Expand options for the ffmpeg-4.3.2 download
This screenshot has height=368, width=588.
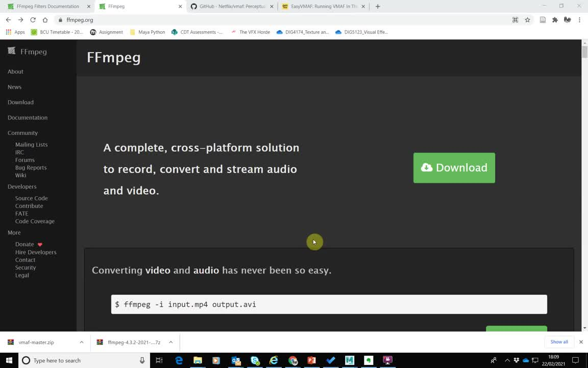(170, 342)
